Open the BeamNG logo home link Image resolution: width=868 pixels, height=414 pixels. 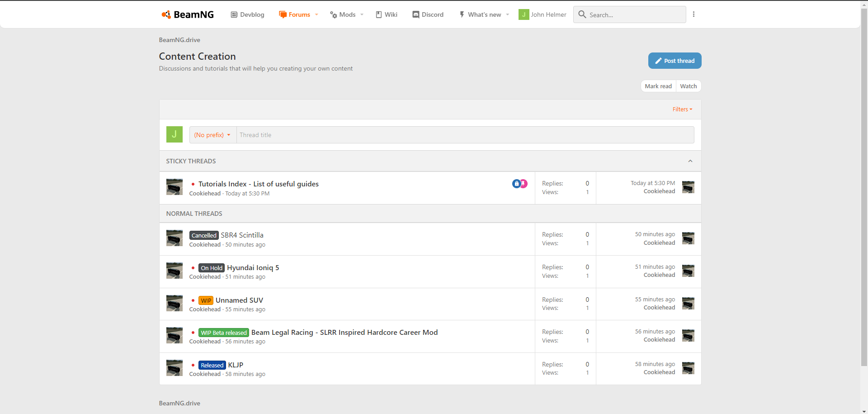point(188,14)
